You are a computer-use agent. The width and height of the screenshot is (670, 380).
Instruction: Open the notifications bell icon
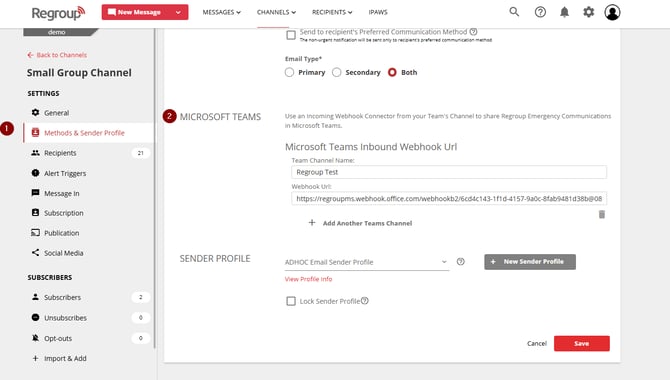tap(564, 12)
